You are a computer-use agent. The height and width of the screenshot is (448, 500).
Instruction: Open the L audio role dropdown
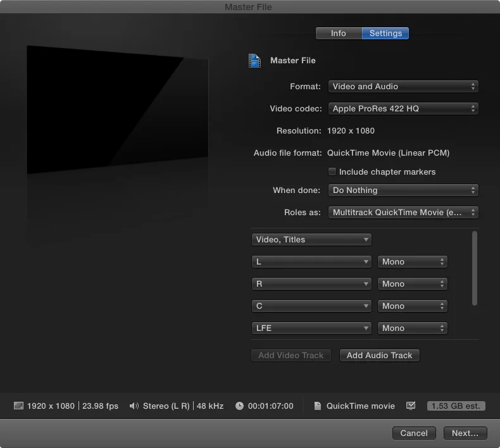pos(311,262)
